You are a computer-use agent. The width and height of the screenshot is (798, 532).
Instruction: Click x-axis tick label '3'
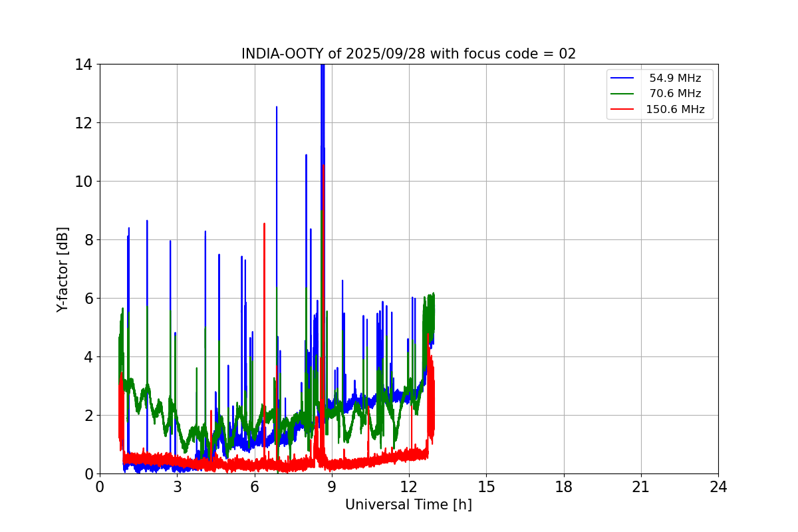(177, 487)
